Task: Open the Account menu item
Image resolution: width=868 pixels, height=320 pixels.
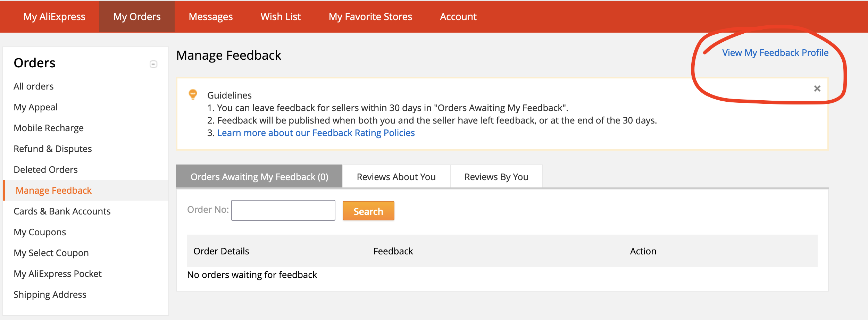Action: coord(458,17)
